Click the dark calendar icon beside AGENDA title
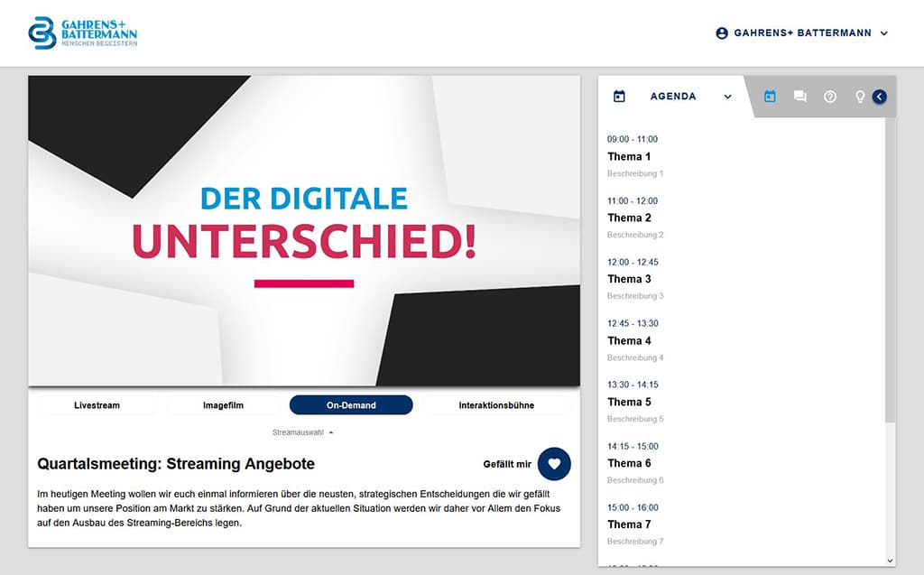The image size is (924, 575). tap(619, 97)
